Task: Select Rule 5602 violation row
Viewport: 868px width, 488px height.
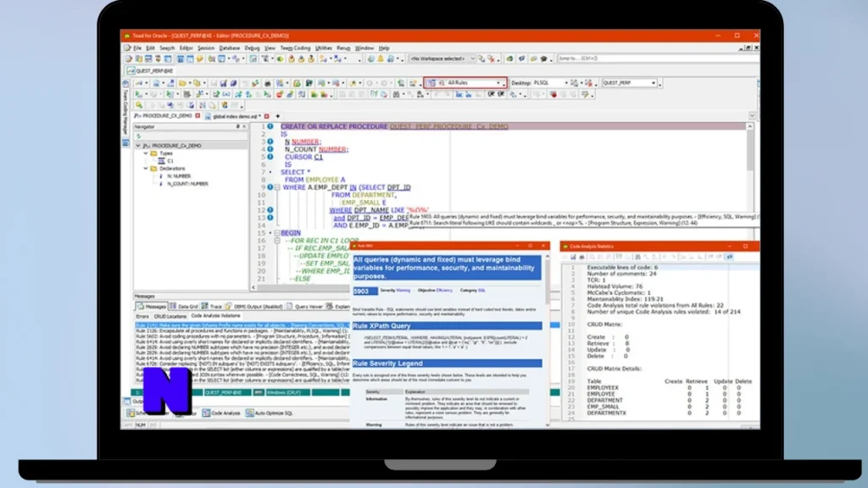Action: 242,336
